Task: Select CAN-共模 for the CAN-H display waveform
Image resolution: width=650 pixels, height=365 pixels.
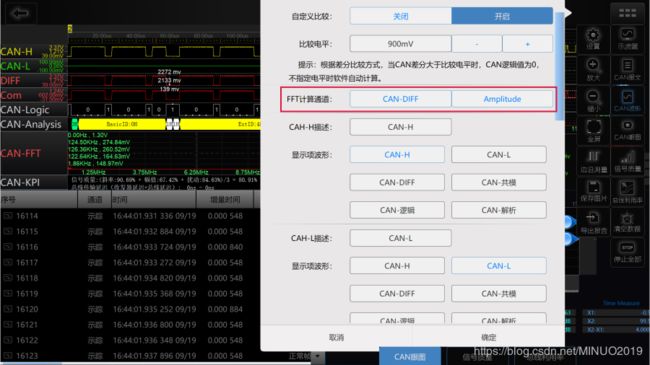Action: [x=499, y=182]
